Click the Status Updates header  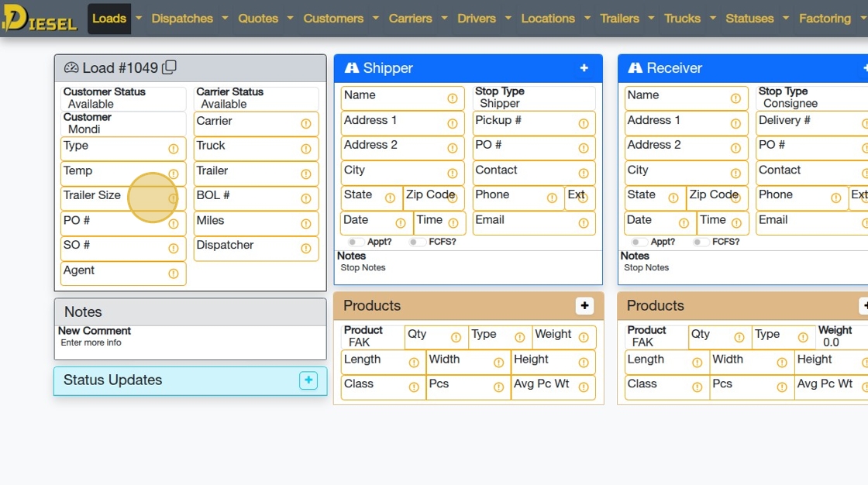[x=190, y=380]
